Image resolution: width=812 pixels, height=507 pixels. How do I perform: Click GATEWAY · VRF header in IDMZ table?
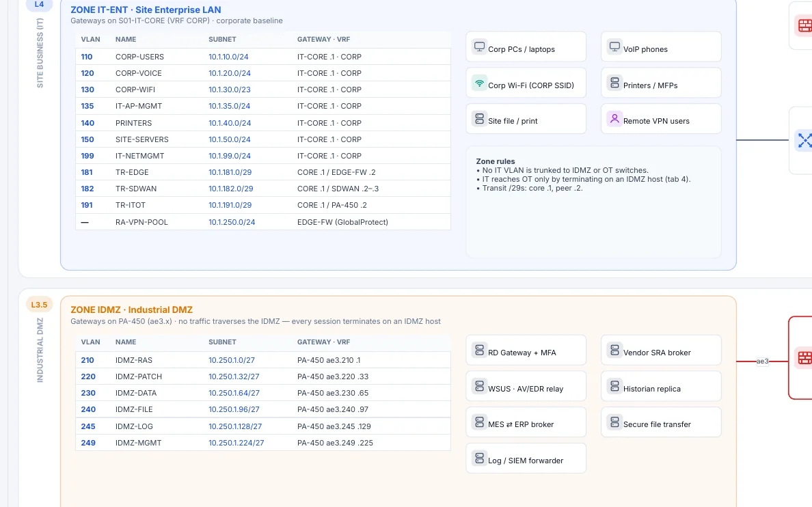(x=324, y=342)
